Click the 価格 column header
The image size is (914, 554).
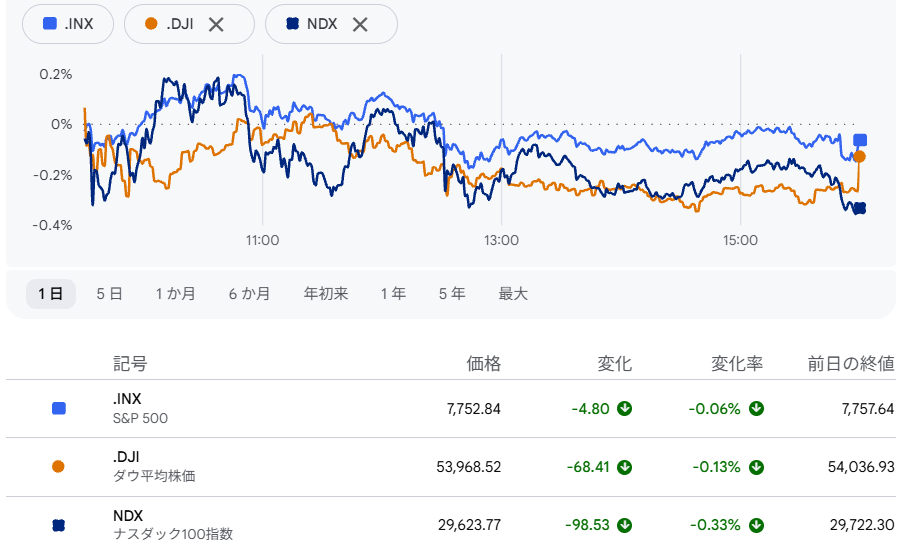483,364
